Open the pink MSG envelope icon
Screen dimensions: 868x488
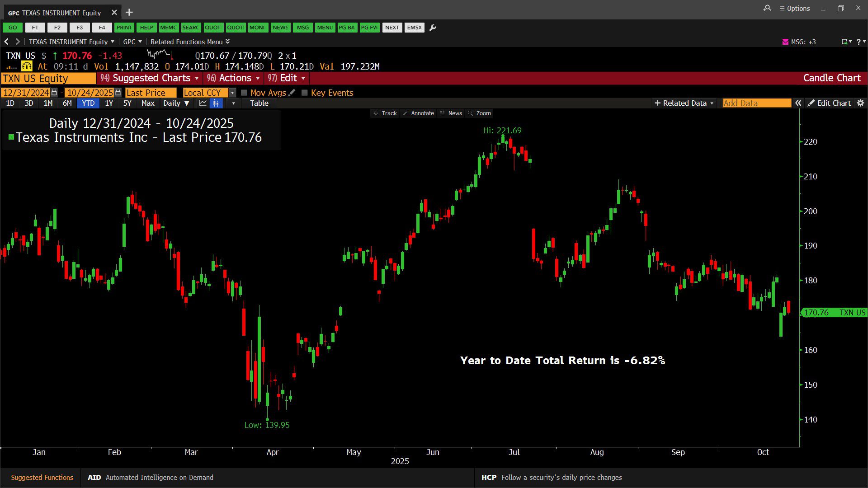785,42
